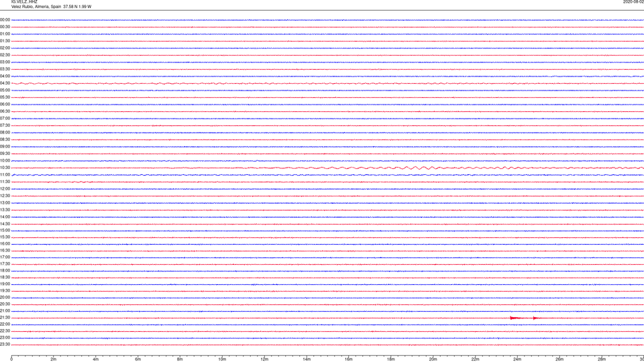
Task: Click the 04:00 row label
Action: click(x=5, y=76)
